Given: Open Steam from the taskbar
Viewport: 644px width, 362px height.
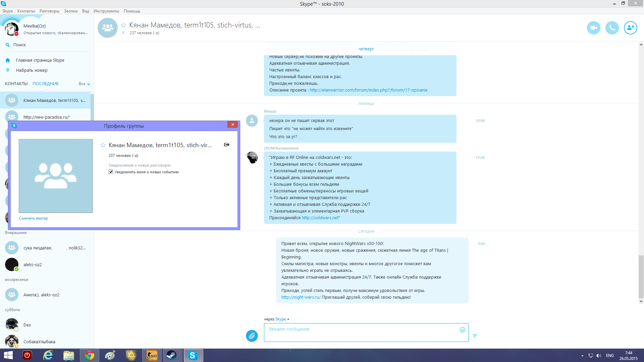Looking at the screenshot, I should 171,355.
